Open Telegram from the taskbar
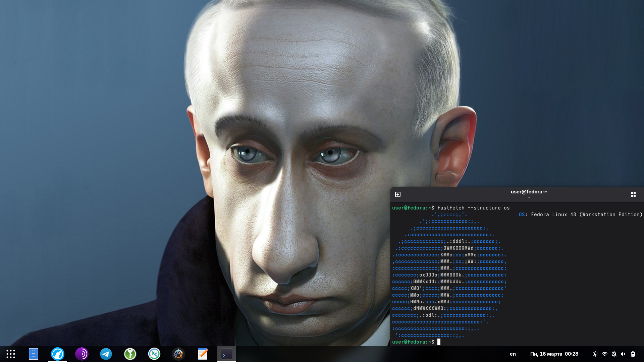The width and height of the screenshot is (644, 362). coord(106,354)
